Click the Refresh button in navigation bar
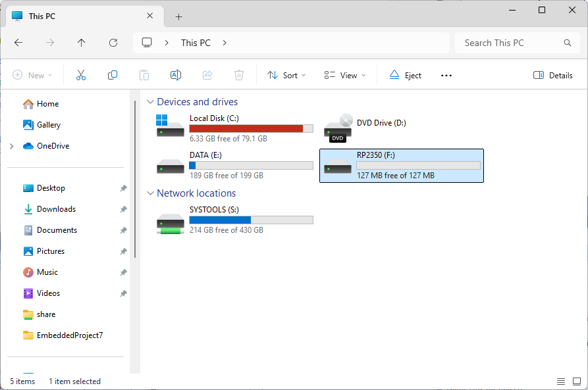Viewport: 588px width, 390px height. 113,43
